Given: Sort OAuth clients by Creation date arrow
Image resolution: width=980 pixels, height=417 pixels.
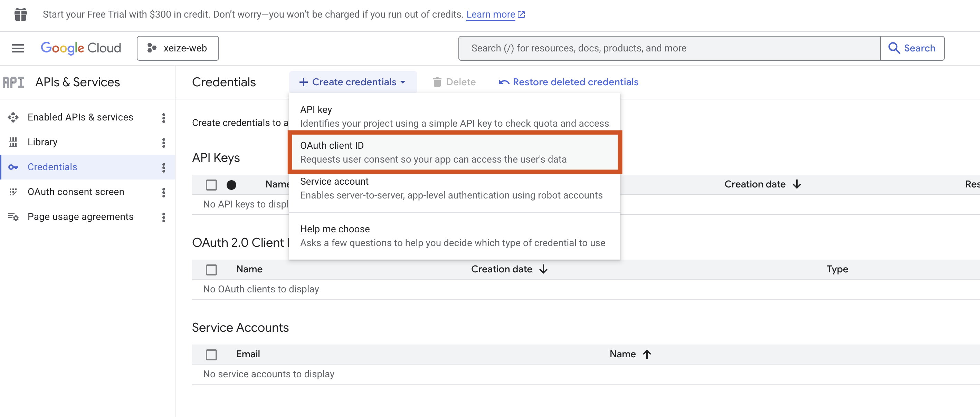Looking at the screenshot, I should click(x=543, y=269).
